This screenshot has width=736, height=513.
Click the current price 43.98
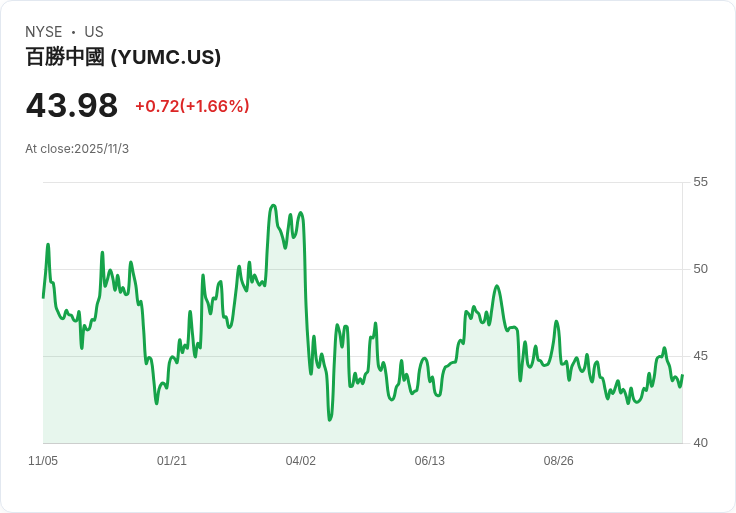(72, 105)
